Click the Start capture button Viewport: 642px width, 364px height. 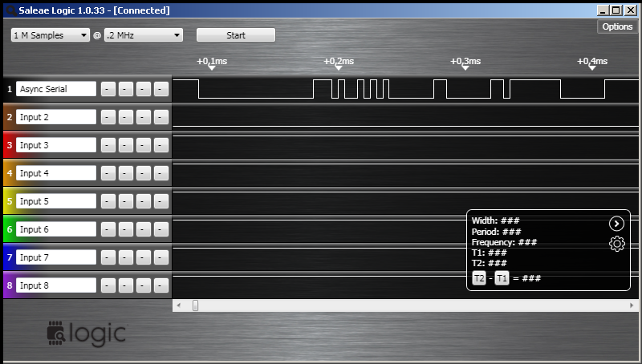(x=236, y=35)
